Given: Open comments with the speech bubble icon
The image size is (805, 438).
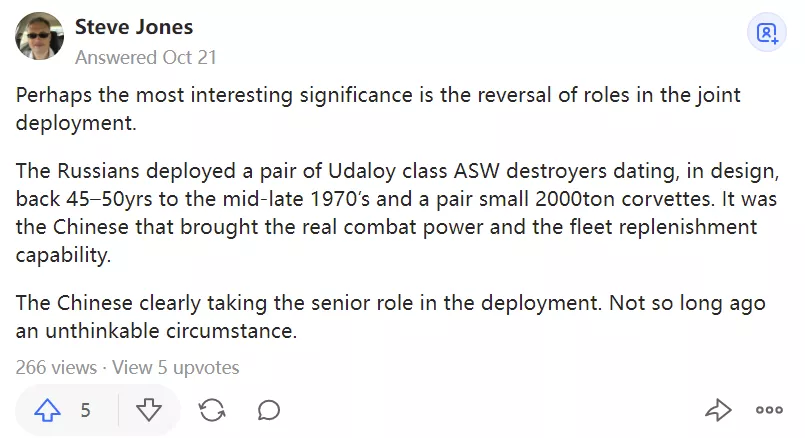Looking at the screenshot, I should pyautogui.click(x=268, y=409).
